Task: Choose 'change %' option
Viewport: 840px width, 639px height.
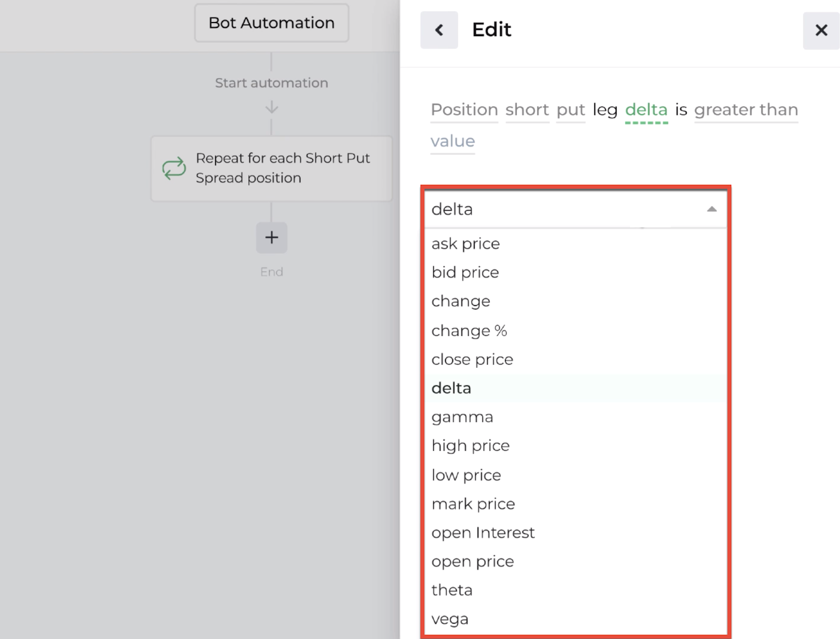Action: 575,331
